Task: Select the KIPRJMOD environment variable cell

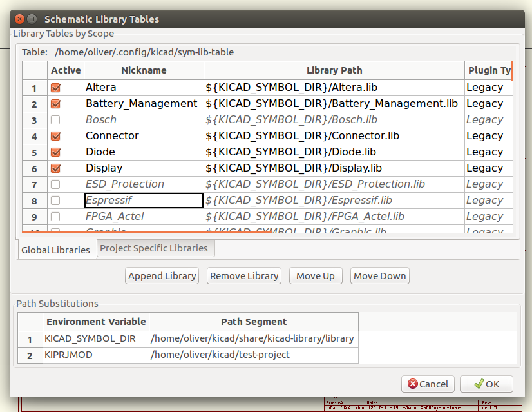Action: click(x=95, y=355)
